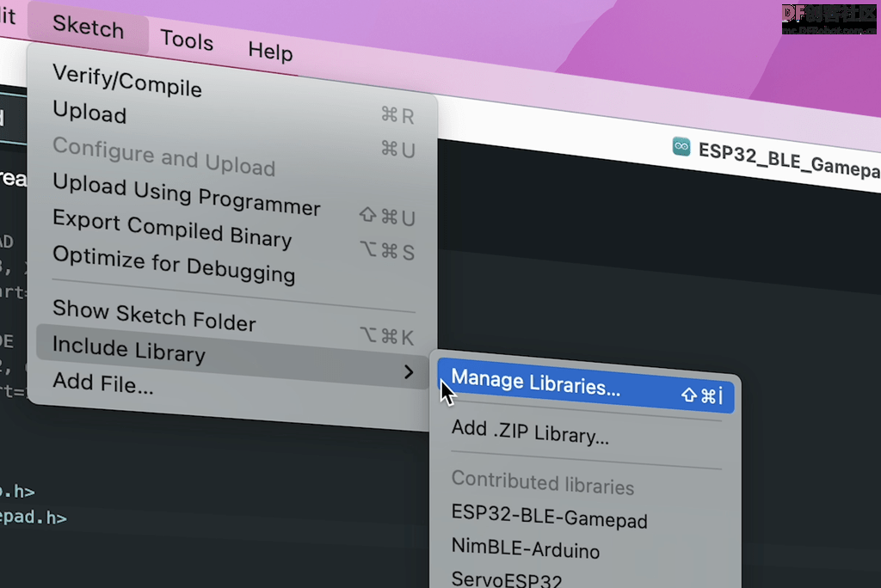Click the Arduino icon beside ESP32_BLE_Gamepad title

coord(681,147)
